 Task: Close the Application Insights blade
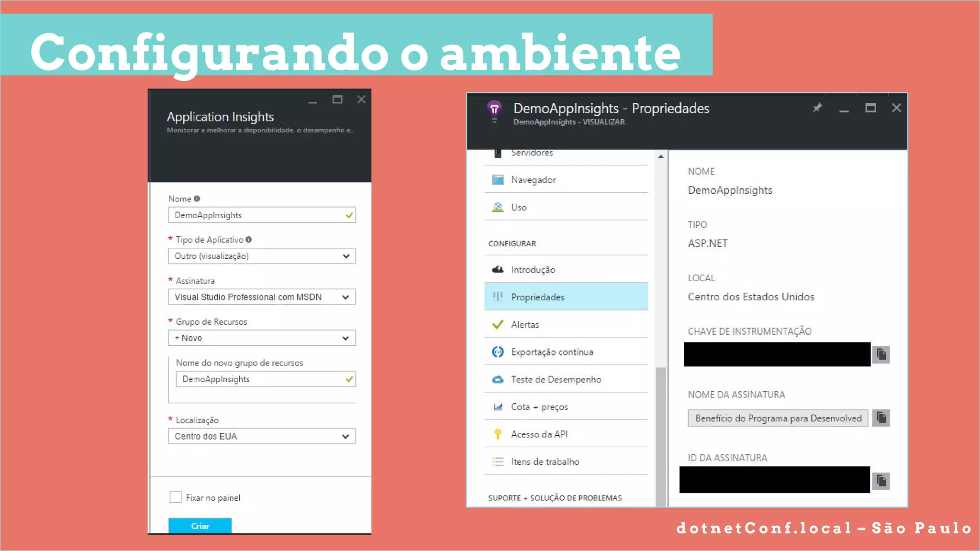361,99
